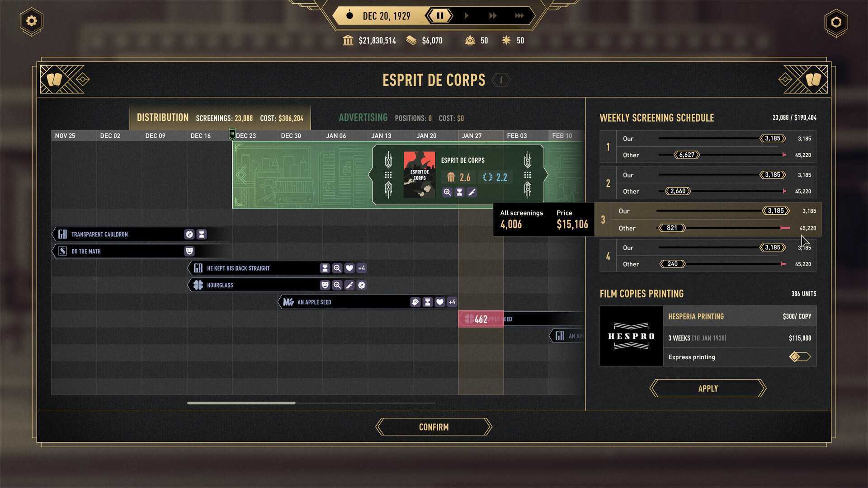This screenshot has width=868, height=488.
Task: Toggle visibility icon on Transparent Cauldron row
Action: [x=189, y=234]
